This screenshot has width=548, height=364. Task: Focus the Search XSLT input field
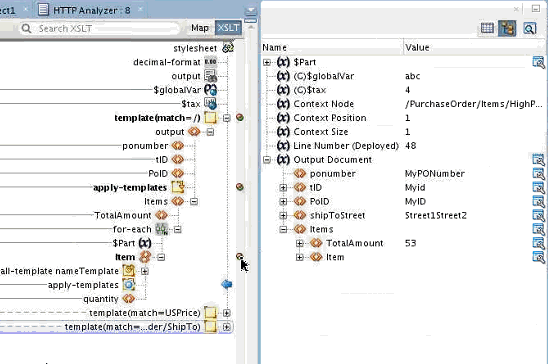100,28
